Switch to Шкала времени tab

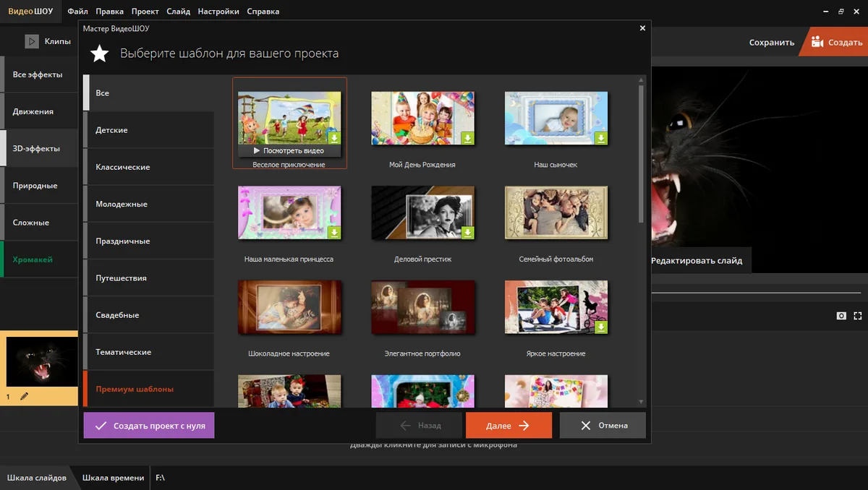pyautogui.click(x=111, y=478)
